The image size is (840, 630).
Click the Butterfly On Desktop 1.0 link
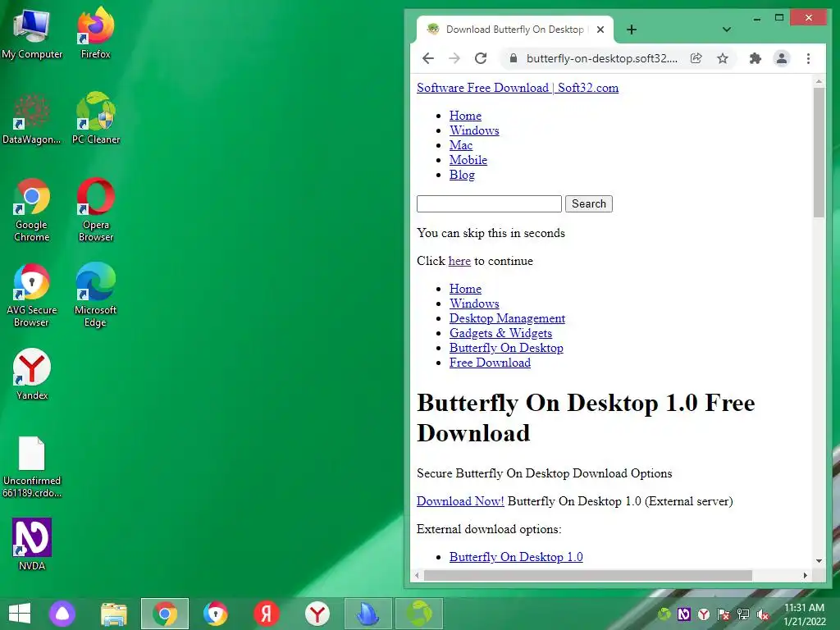(x=516, y=557)
